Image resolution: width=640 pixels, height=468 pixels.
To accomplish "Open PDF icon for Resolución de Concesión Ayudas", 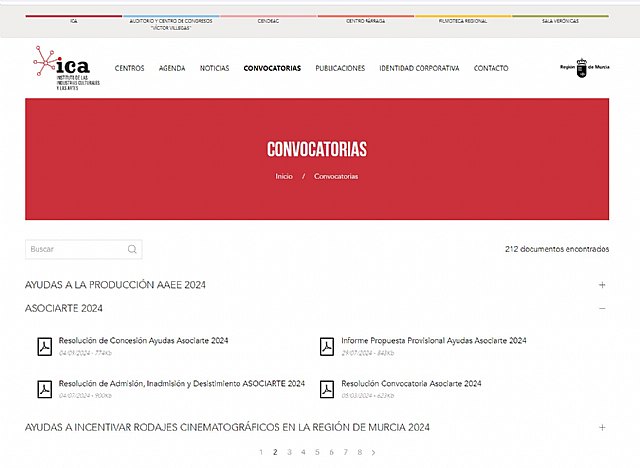I will [45, 346].
